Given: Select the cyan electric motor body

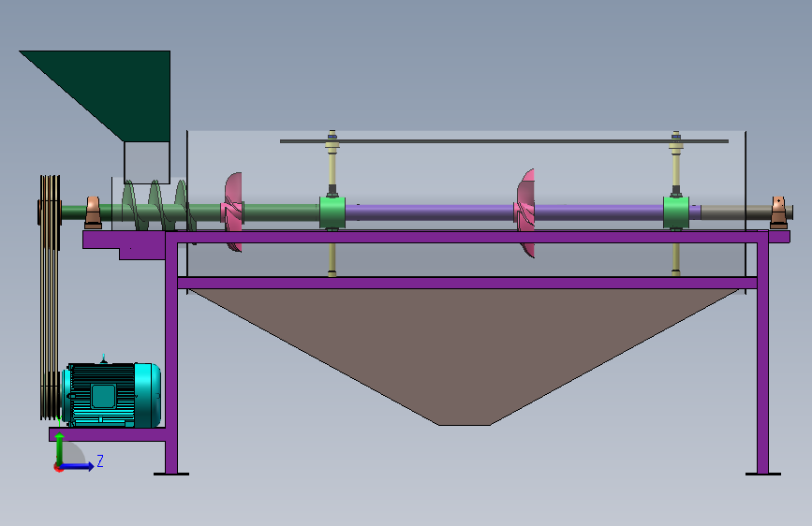Looking at the screenshot, I should coord(111,395).
